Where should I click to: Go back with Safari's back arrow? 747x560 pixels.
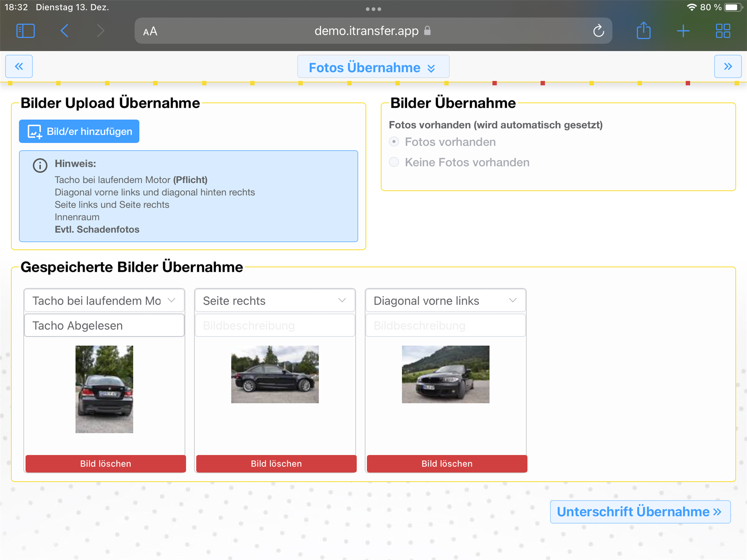(65, 31)
